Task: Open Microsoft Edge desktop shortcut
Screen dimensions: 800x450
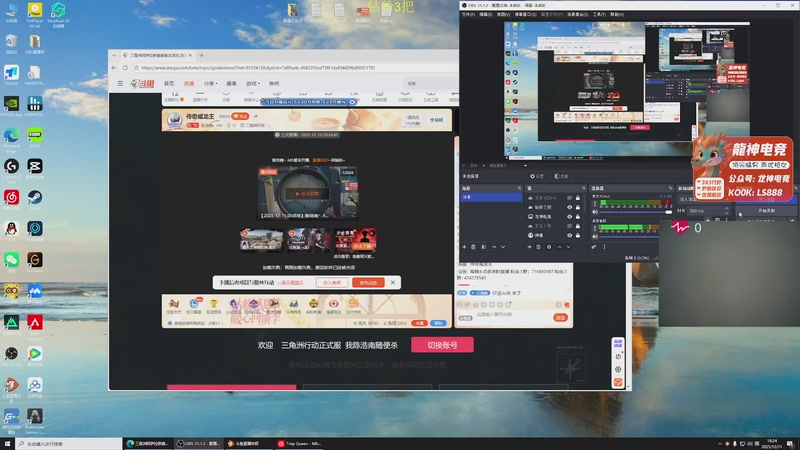Action: click(11, 138)
